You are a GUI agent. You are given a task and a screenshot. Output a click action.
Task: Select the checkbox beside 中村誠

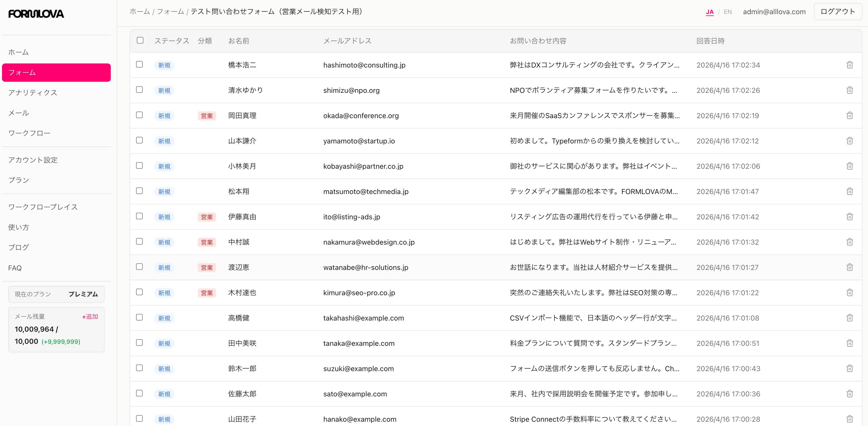coord(140,241)
